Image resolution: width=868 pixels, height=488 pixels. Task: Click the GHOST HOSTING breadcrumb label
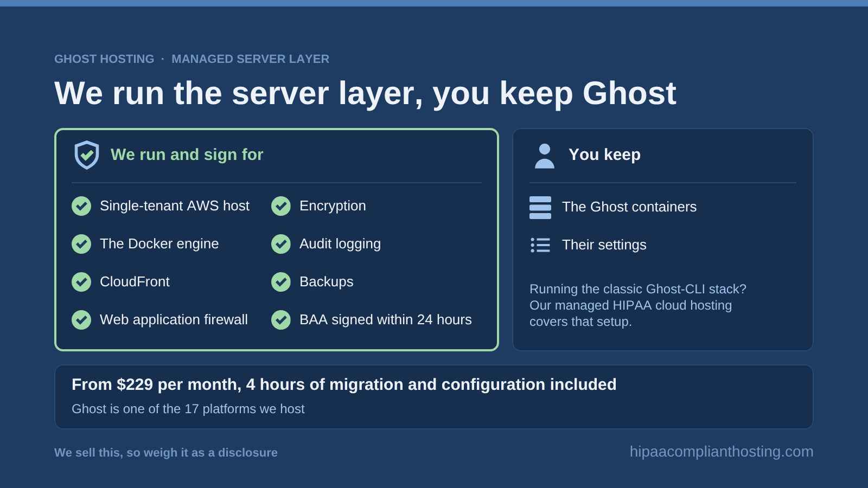pos(104,59)
